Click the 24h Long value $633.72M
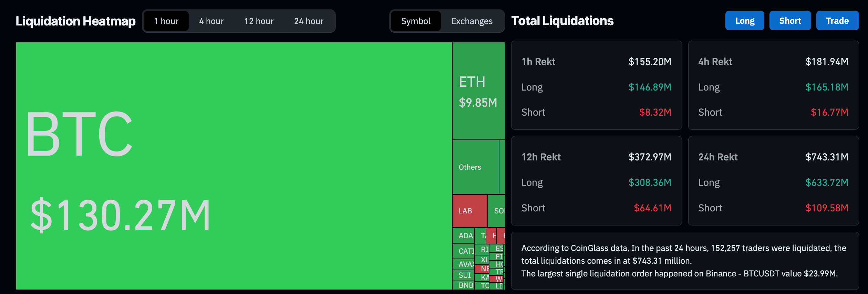 click(x=827, y=182)
